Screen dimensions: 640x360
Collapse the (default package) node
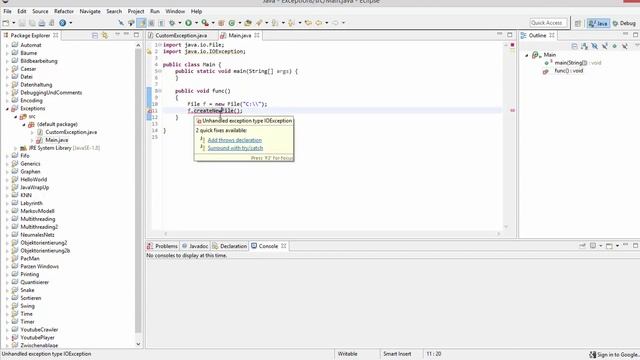[x=24, y=124]
